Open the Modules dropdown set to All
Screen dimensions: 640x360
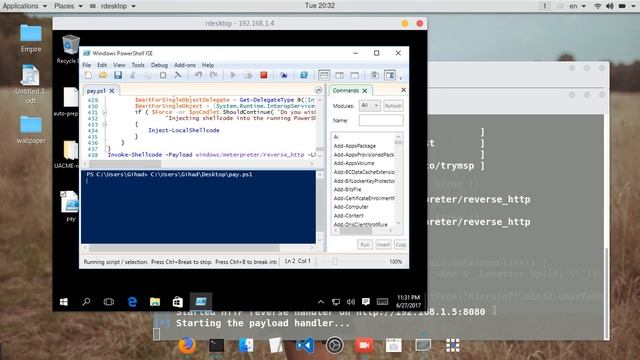369,106
